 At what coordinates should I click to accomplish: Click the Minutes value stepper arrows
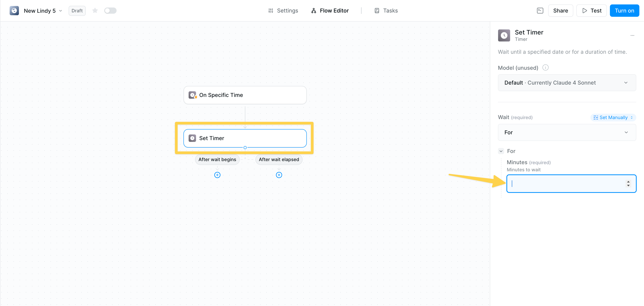click(x=628, y=183)
